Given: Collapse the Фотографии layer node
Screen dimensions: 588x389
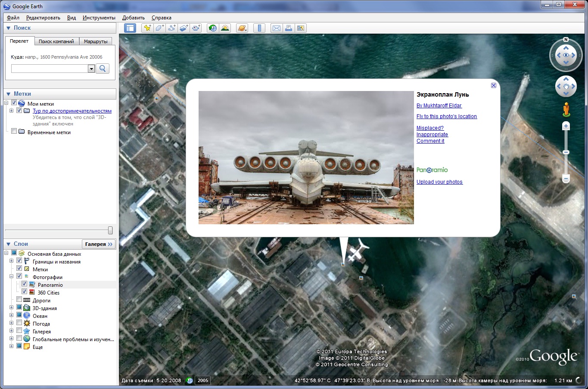Looking at the screenshot, I should (x=12, y=276).
